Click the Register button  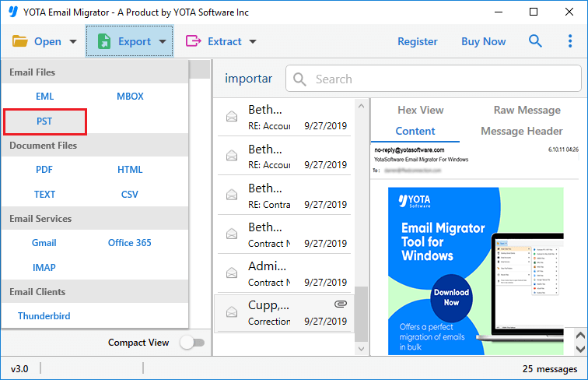click(418, 41)
